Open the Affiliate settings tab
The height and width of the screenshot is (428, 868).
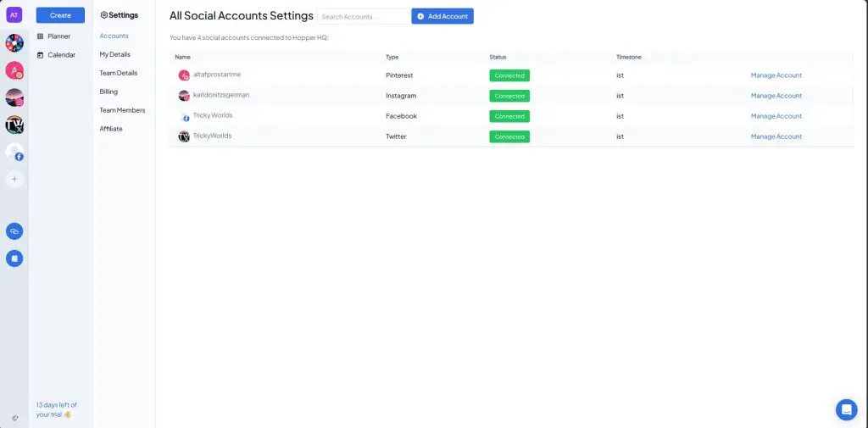(111, 129)
